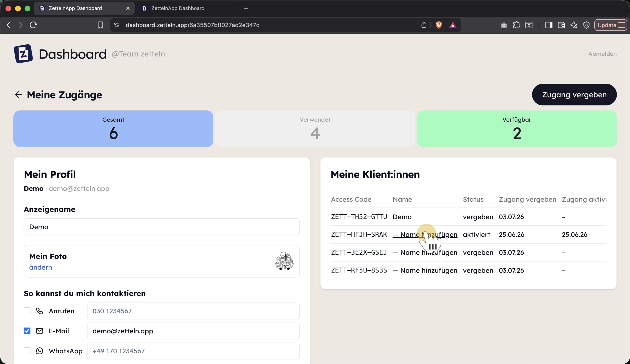Click the E-Mail address input field
Viewport: 630px width, 364px height.
coord(193,331)
